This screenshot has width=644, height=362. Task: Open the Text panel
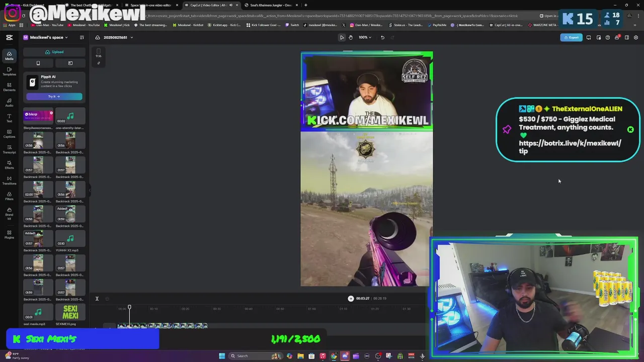click(9, 118)
